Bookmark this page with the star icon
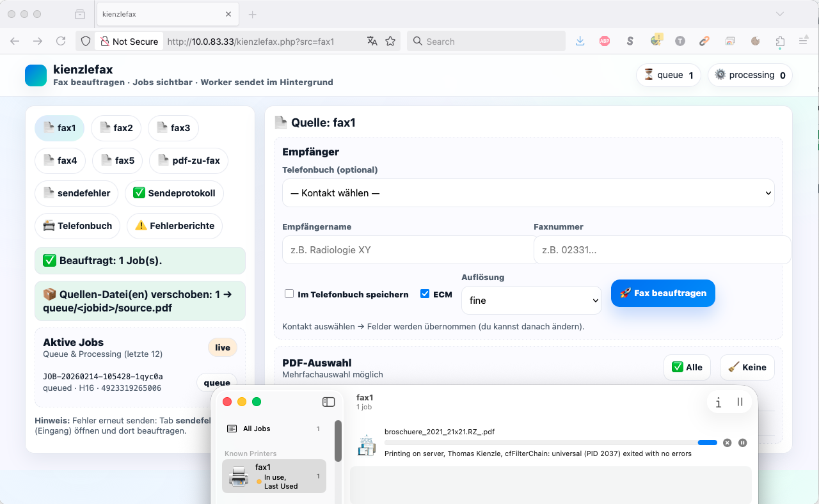Viewport: 819px width, 504px height. pyautogui.click(x=390, y=41)
